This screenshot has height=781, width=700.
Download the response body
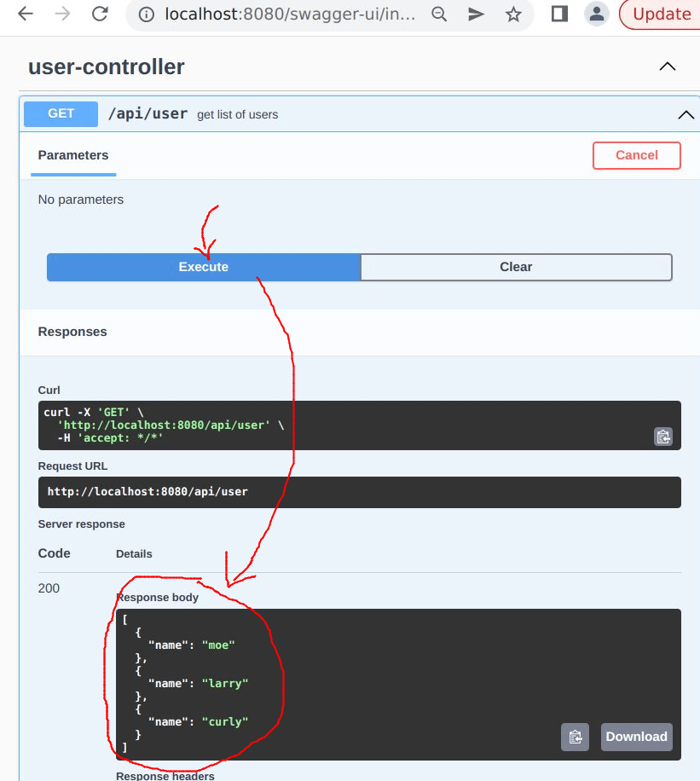pos(636,737)
